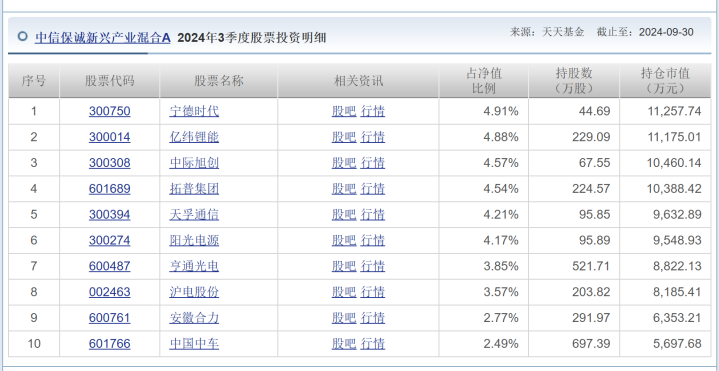Click the 序号 column header
The image size is (719, 371).
[x=34, y=81]
